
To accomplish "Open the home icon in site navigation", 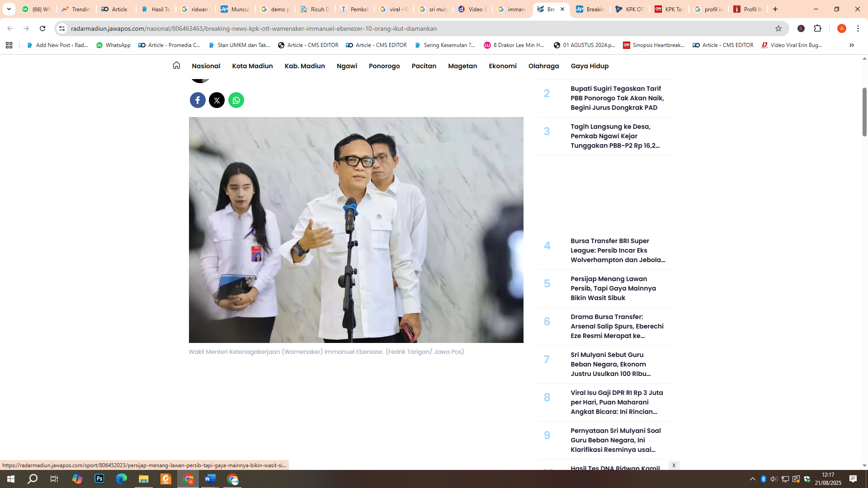I will 176,66.
